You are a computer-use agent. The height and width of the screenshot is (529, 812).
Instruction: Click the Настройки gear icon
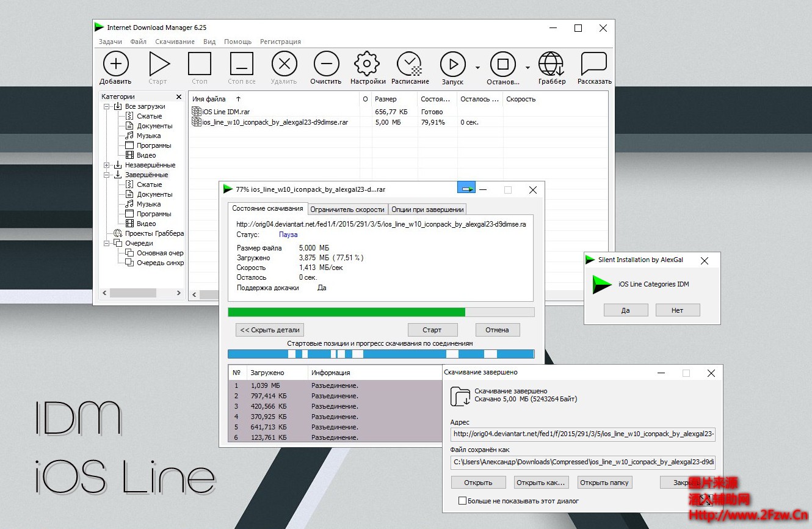(367, 64)
